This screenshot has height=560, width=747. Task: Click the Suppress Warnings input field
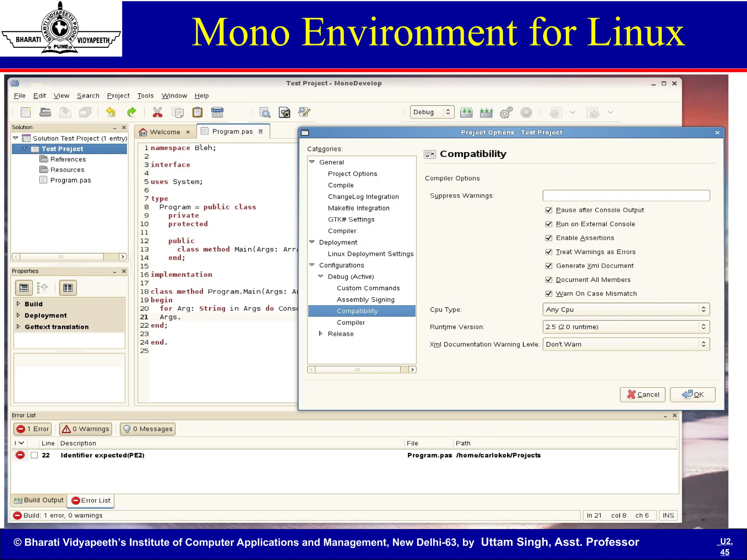coord(626,196)
